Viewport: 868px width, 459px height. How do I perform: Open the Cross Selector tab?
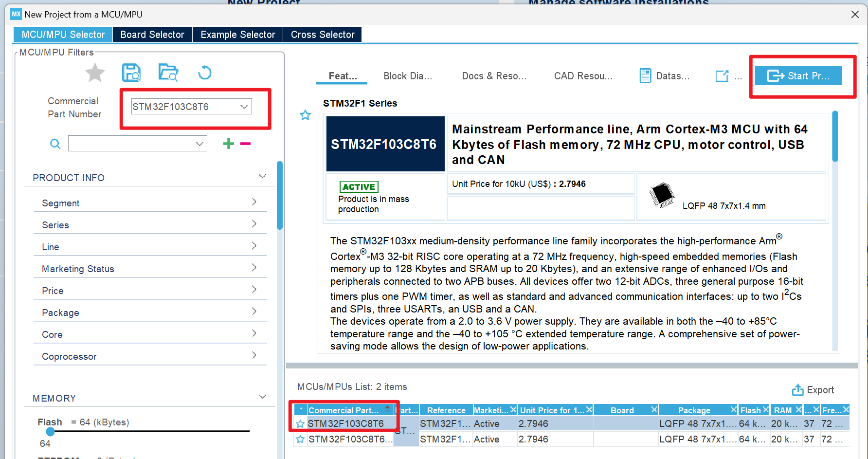pyautogui.click(x=323, y=35)
